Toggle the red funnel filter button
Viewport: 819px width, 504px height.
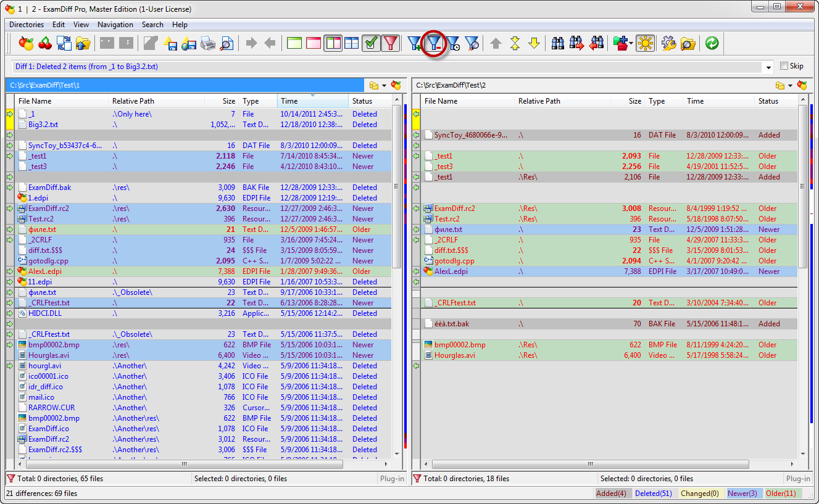click(390, 43)
